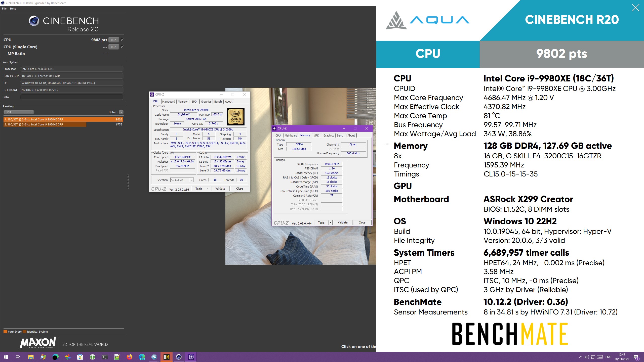
Task: Switch to Mainboard tab in CPU-Z CPU window
Action: pos(169,102)
